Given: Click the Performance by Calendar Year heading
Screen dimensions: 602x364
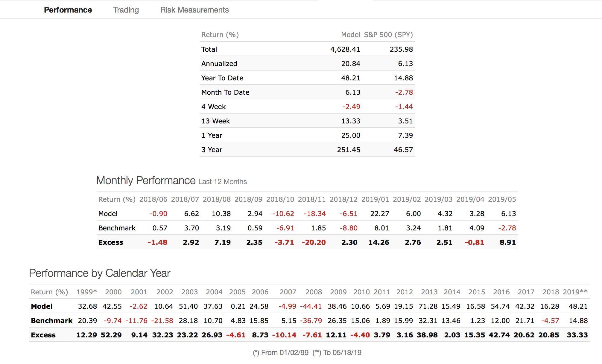Looking at the screenshot, I should 100,273.
